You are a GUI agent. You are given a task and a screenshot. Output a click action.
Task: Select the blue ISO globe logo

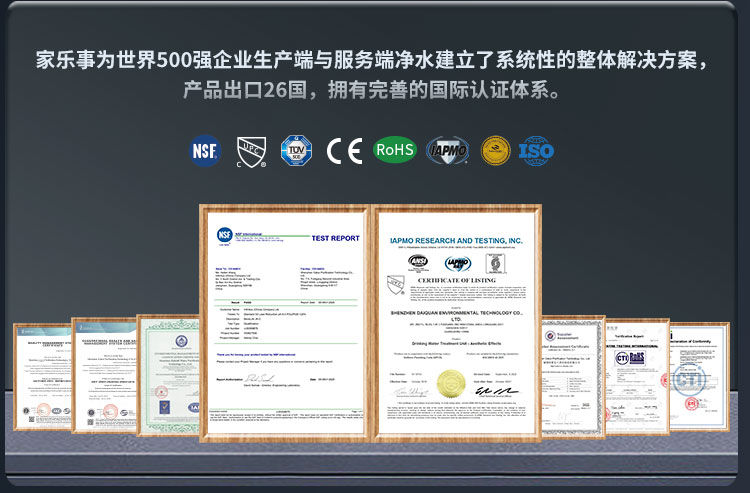537,151
